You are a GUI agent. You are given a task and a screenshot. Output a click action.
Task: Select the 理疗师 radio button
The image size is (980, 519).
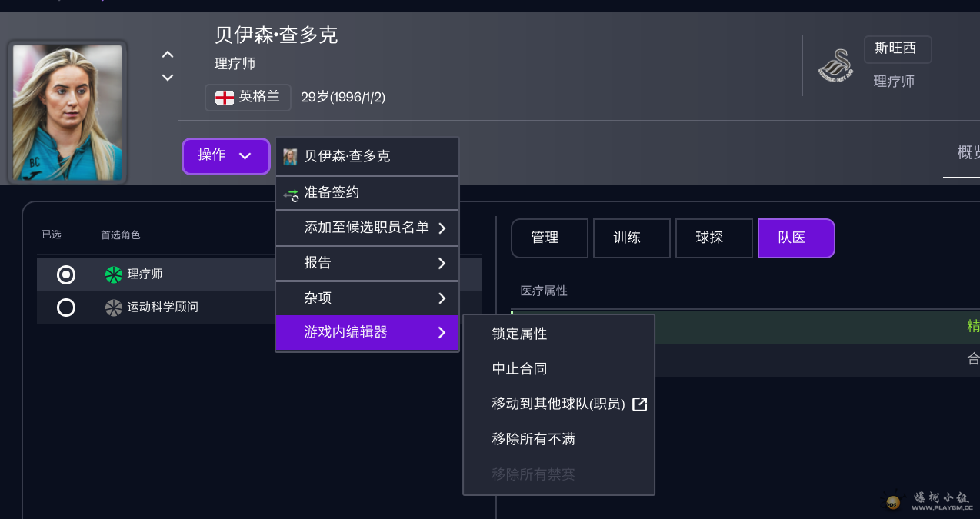tap(66, 274)
